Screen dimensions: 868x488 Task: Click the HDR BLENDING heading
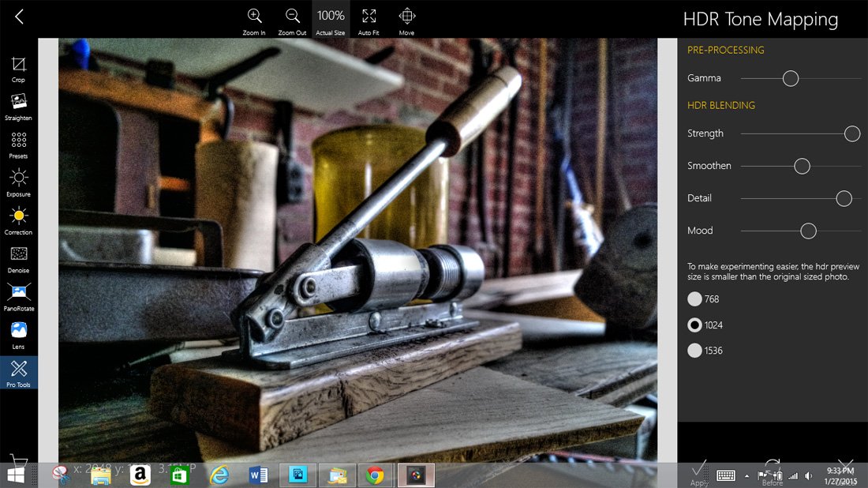[720, 105]
